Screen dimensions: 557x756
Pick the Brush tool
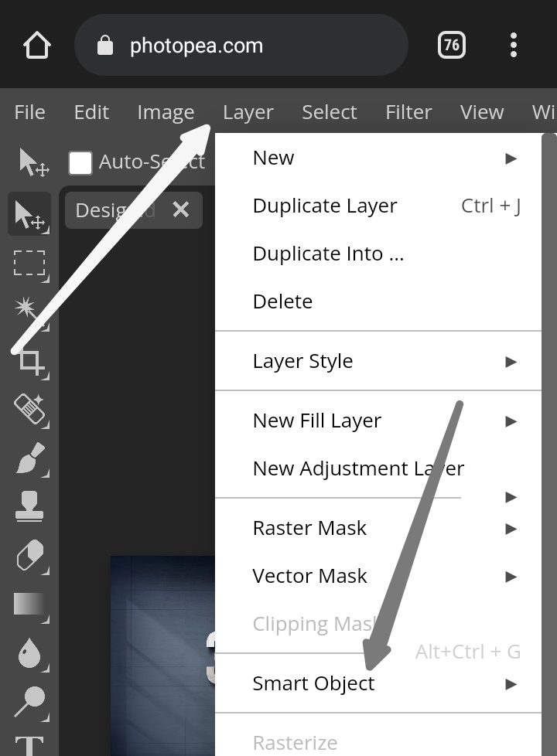(x=29, y=458)
